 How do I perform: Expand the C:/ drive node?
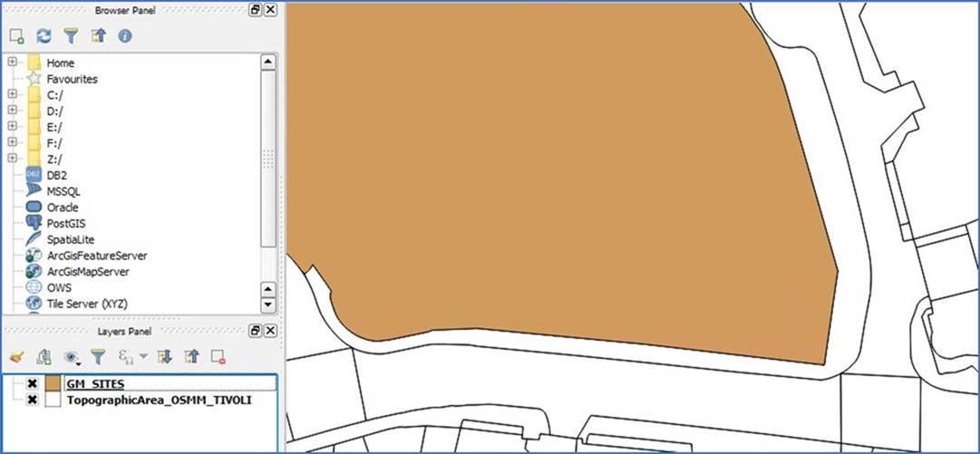(12, 94)
